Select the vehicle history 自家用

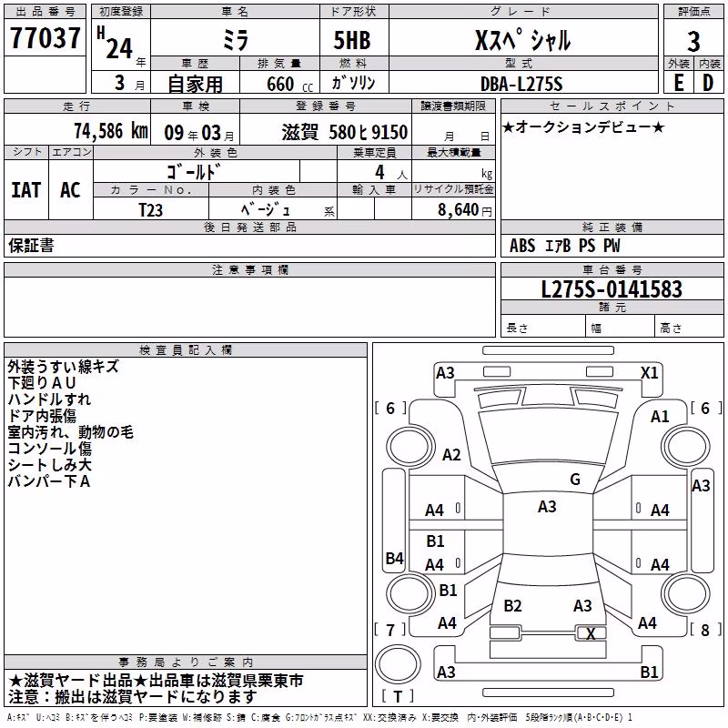195,84
